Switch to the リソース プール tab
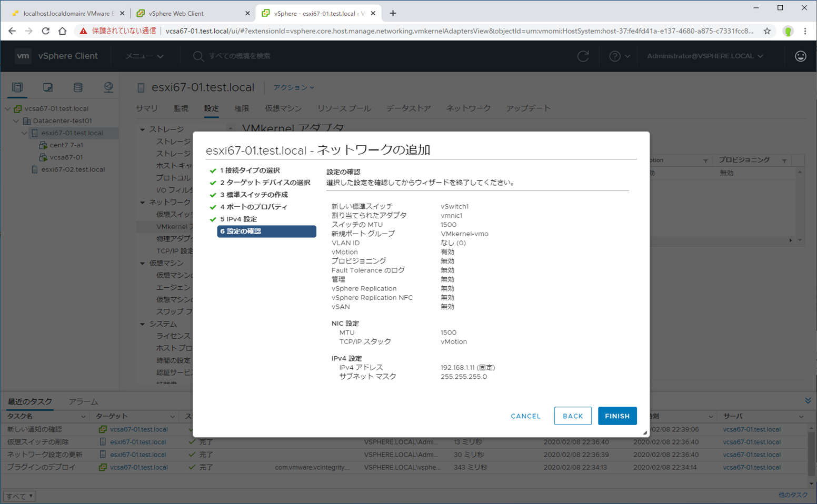Screen dimensions: 817x504 click(x=344, y=108)
